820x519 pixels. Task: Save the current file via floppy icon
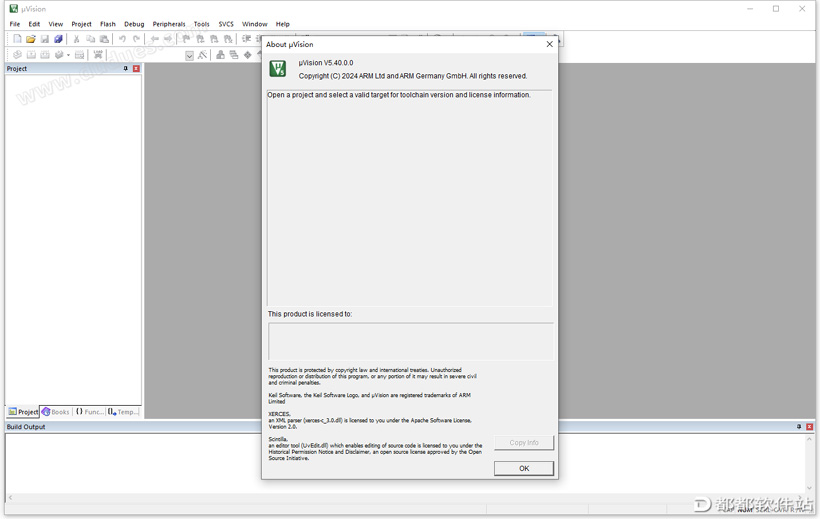[45, 39]
